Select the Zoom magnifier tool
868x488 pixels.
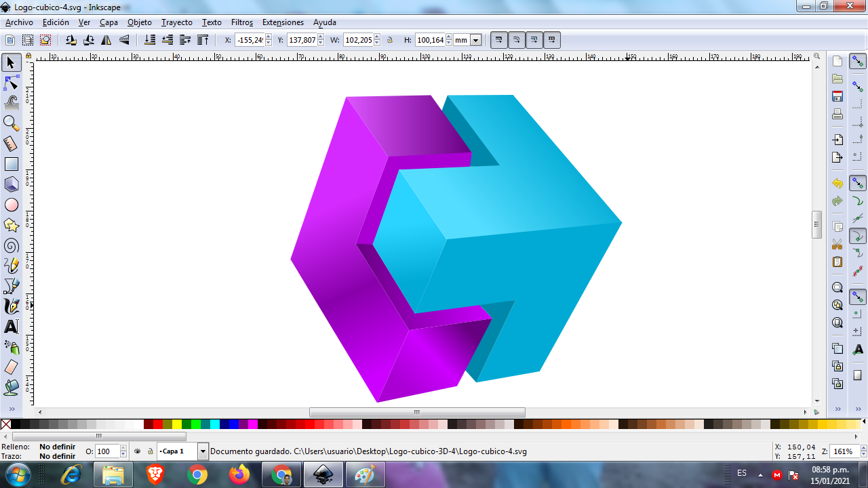pyautogui.click(x=11, y=123)
